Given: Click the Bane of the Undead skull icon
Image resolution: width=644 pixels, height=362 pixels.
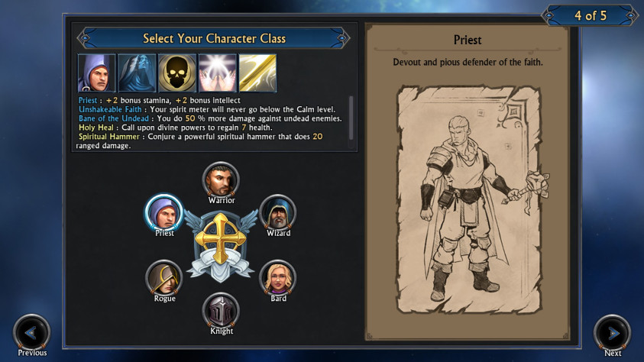Looking at the screenshot, I should pyautogui.click(x=177, y=73).
